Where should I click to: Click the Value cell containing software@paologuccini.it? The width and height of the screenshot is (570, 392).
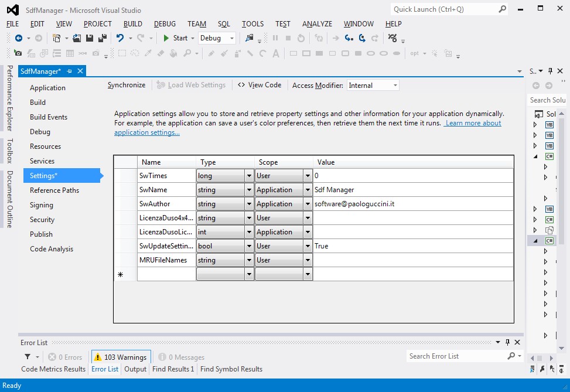click(413, 204)
